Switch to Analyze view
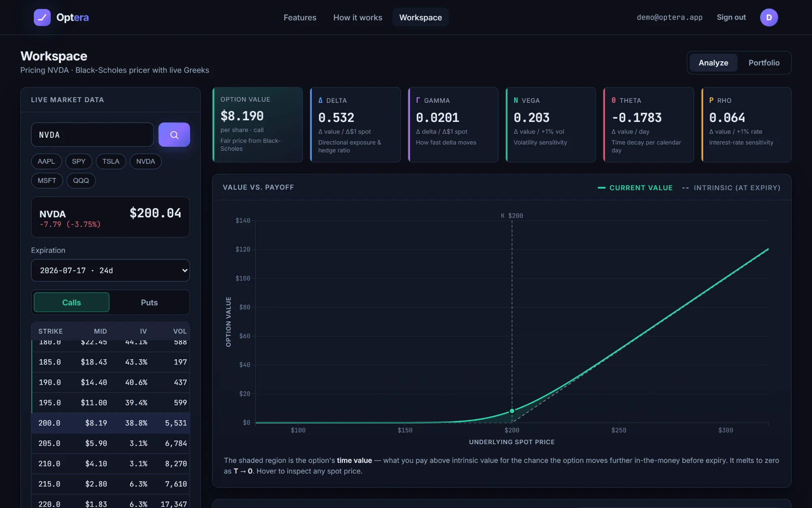Viewport: 812px width, 508px height. [713, 63]
